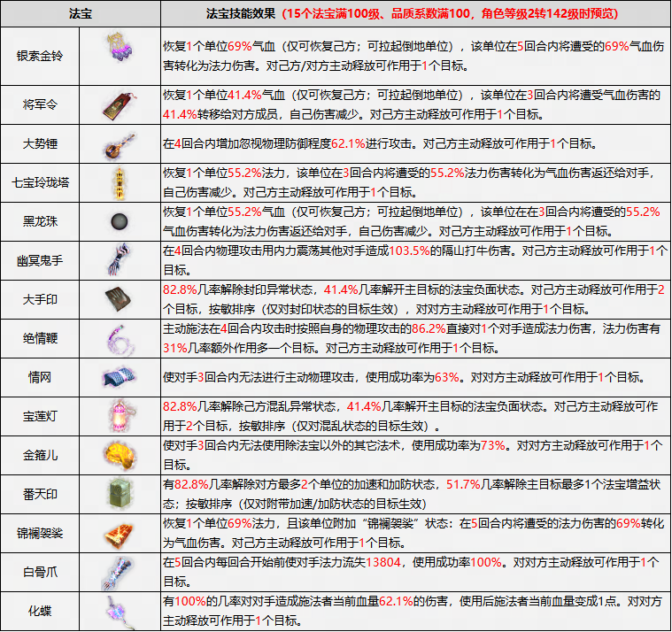The image size is (672, 632).
Task: Select the 大势锤 name cell
Action: click(40, 144)
